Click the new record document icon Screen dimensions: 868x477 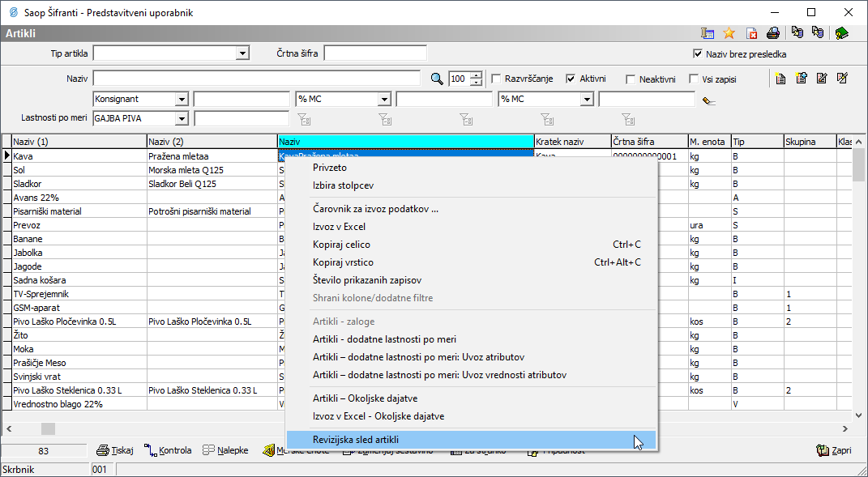(x=780, y=79)
